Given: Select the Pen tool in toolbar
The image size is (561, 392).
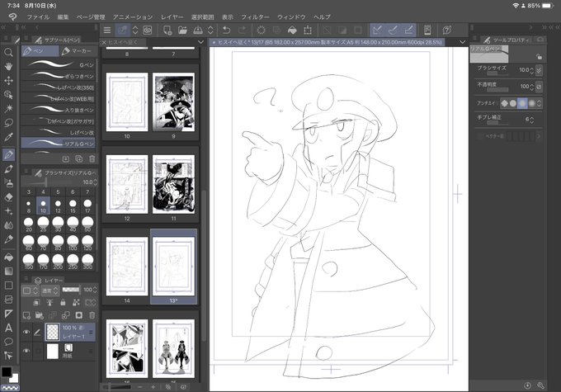Looking at the screenshot, I should pyautogui.click(x=8, y=154).
